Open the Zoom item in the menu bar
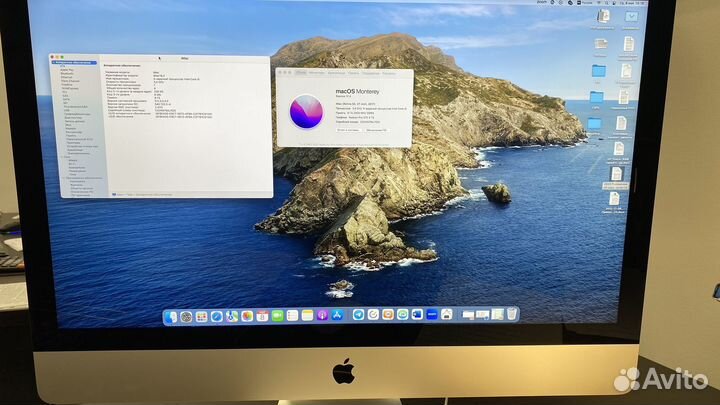 542,2
